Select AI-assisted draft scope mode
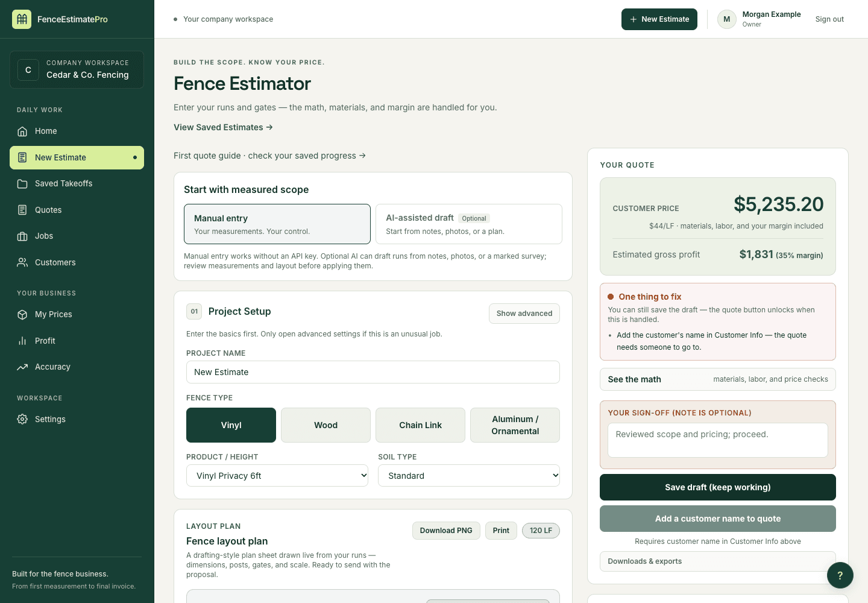868x603 pixels. click(x=469, y=224)
